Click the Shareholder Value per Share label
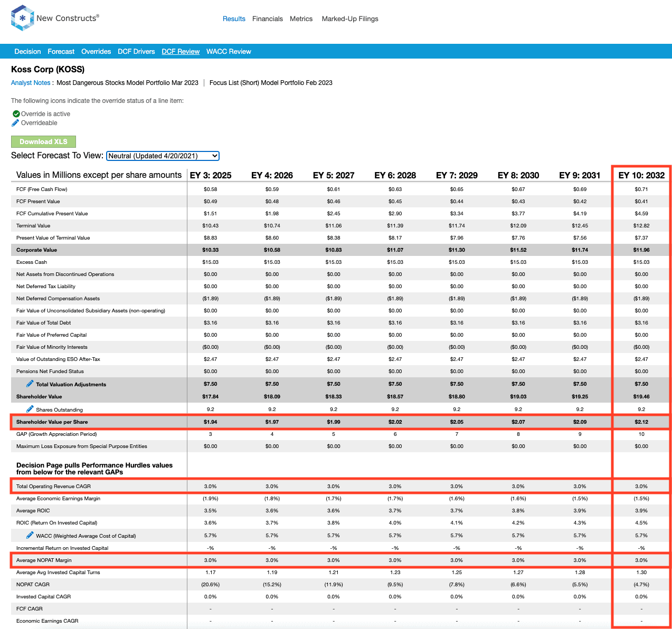The height and width of the screenshot is (629, 672). point(52,422)
